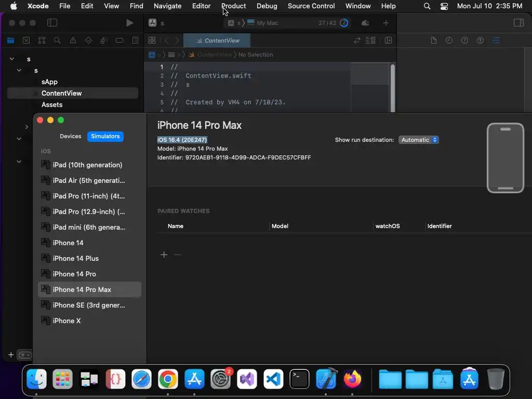Viewport: 532px width, 399px height.
Task: Toggle the navigator sidebar in Xcode toolbar
Action: pyautogui.click(x=52, y=23)
